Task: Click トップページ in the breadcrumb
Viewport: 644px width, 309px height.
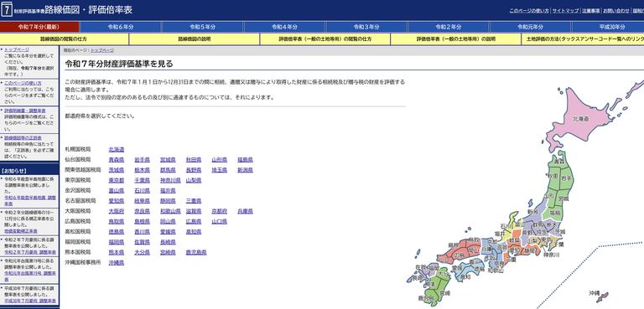Action: click(x=101, y=50)
